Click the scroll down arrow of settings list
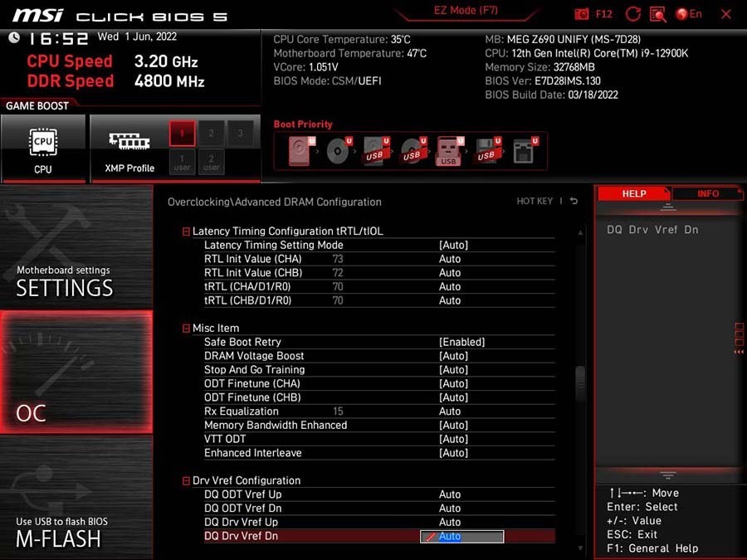This screenshot has height=560, width=747. coord(580,548)
